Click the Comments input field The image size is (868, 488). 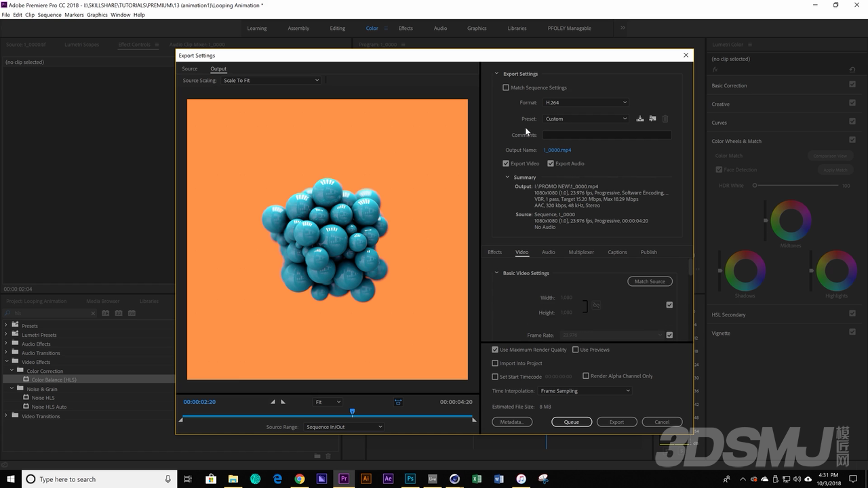coord(607,135)
